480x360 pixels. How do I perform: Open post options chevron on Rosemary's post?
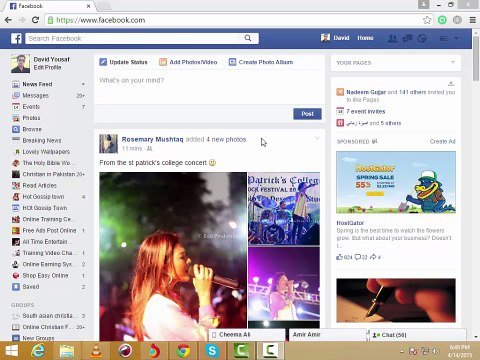pyautogui.click(x=317, y=138)
